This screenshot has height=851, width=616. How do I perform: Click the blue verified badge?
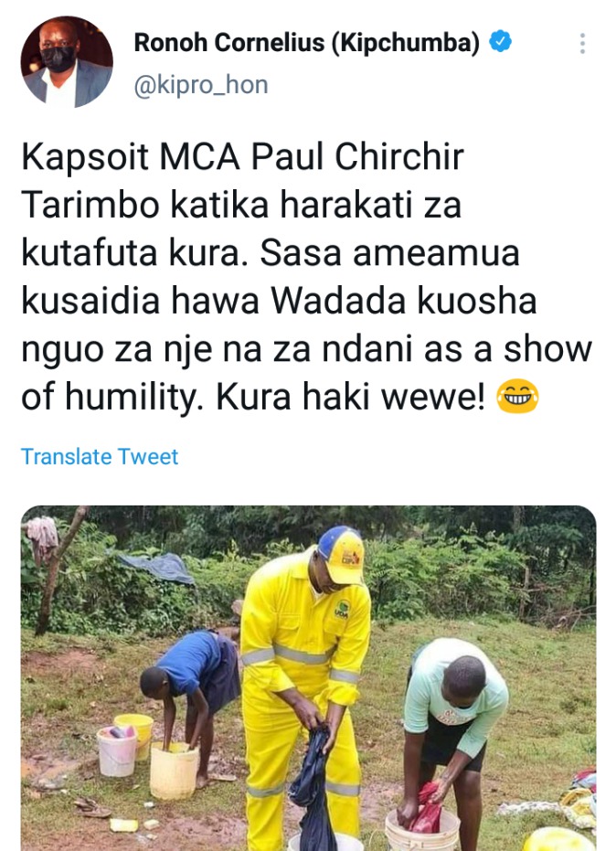click(501, 42)
